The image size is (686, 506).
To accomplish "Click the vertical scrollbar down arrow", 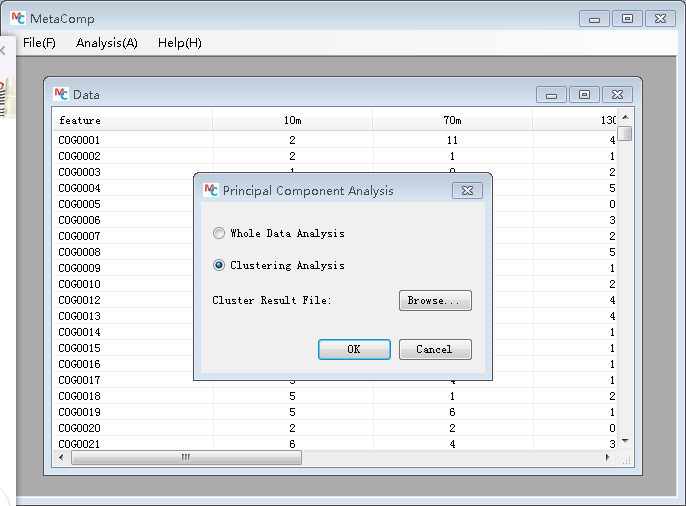I will click(x=625, y=440).
